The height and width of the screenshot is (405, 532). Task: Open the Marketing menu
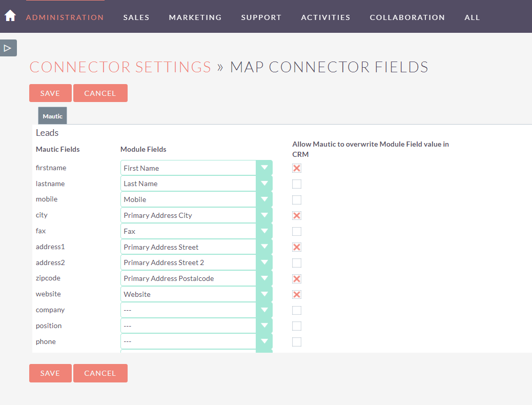[x=195, y=17]
